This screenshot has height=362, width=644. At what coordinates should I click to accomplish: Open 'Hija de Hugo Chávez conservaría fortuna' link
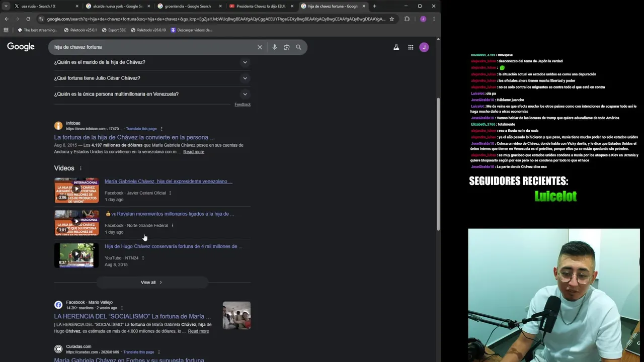point(174,246)
